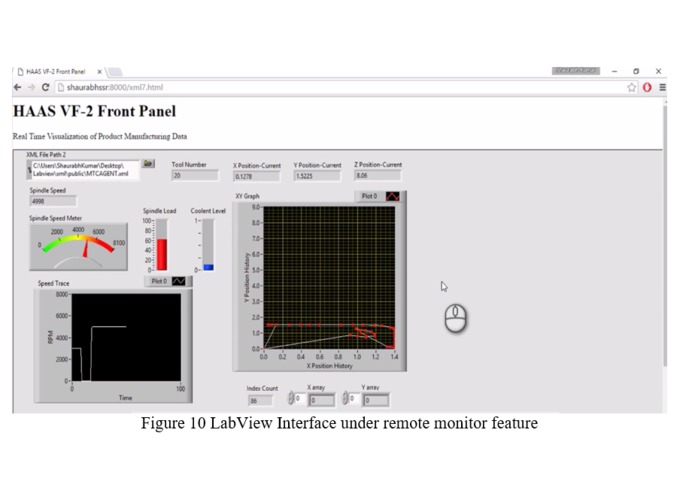
Task: Restore down the browser window
Action: (x=636, y=71)
